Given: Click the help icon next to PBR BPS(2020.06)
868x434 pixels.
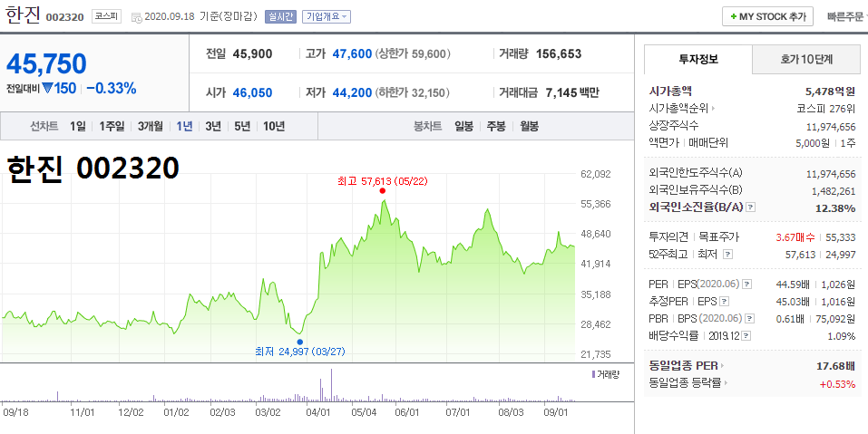Looking at the screenshot, I should coord(749,318).
